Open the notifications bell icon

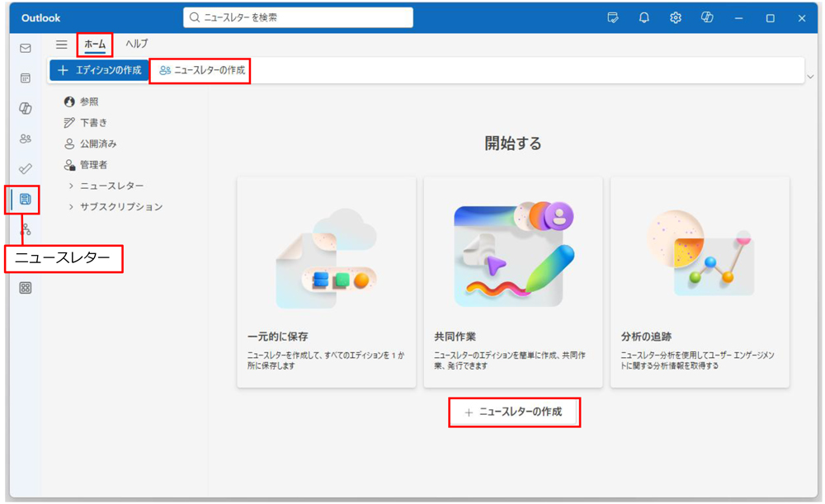pos(643,17)
